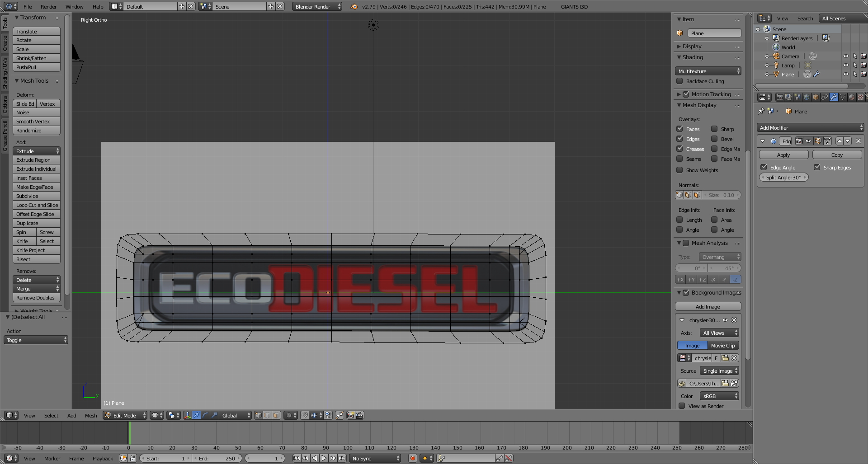Pin the properties context with pushpin
The height and width of the screenshot is (464, 868).
pyautogui.click(x=761, y=111)
